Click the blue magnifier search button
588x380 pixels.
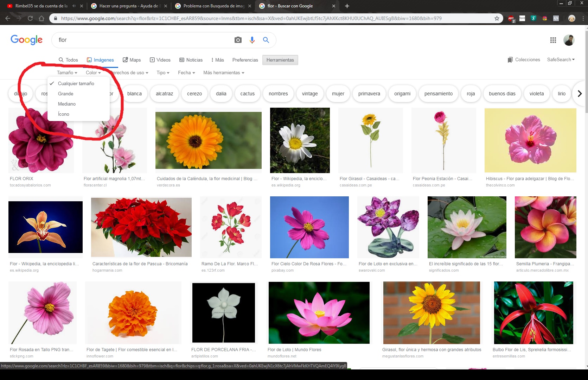click(x=266, y=40)
